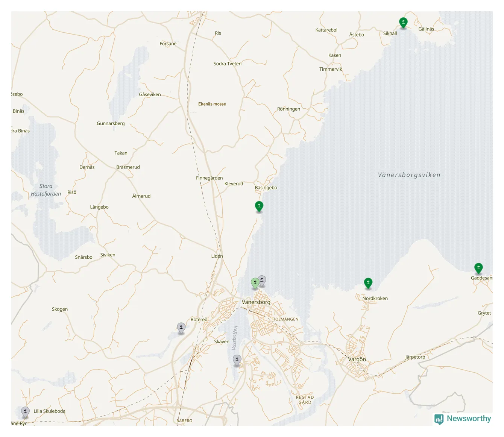
Task: Select the Långebo place label
Action: click(x=99, y=207)
